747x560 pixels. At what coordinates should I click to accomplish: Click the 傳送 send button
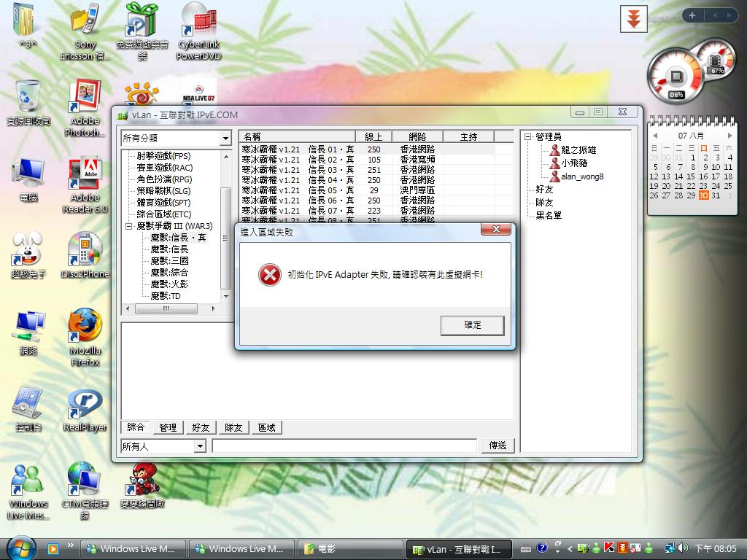tap(498, 446)
